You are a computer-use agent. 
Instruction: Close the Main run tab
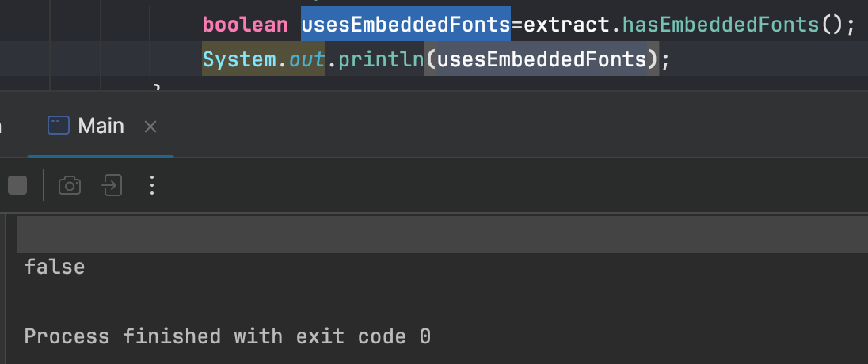[150, 127]
